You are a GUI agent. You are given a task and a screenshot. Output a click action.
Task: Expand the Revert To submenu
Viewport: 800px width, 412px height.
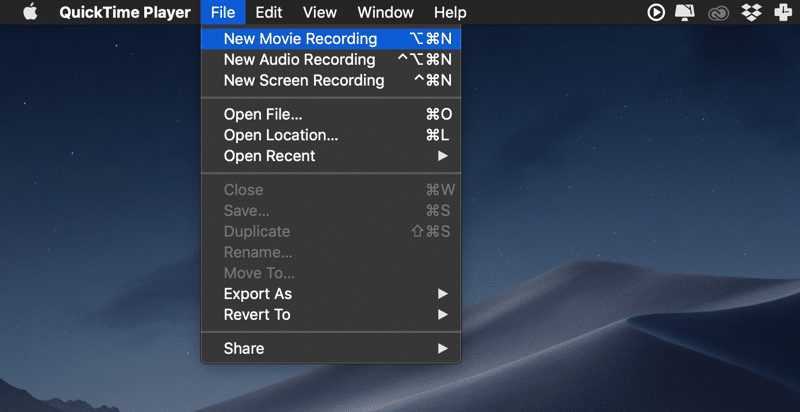[x=330, y=314]
